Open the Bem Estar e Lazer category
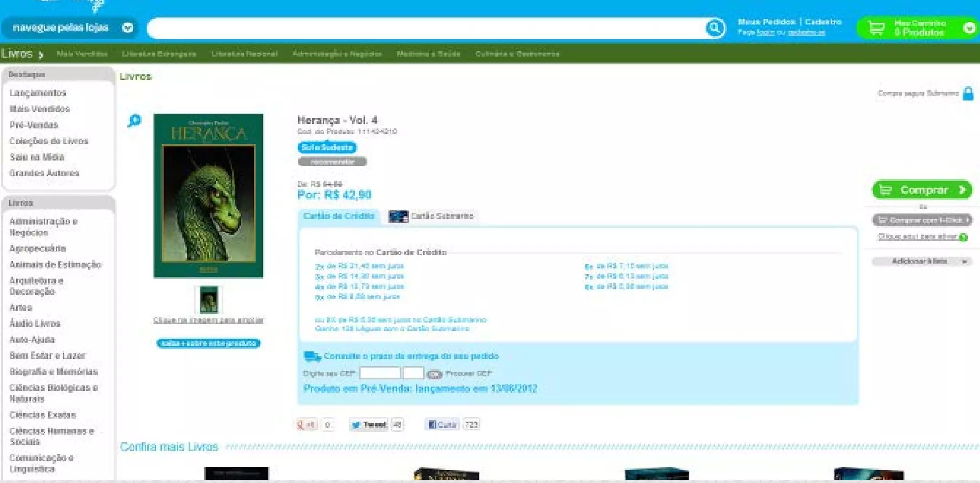This screenshot has width=980, height=483. point(47,356)
